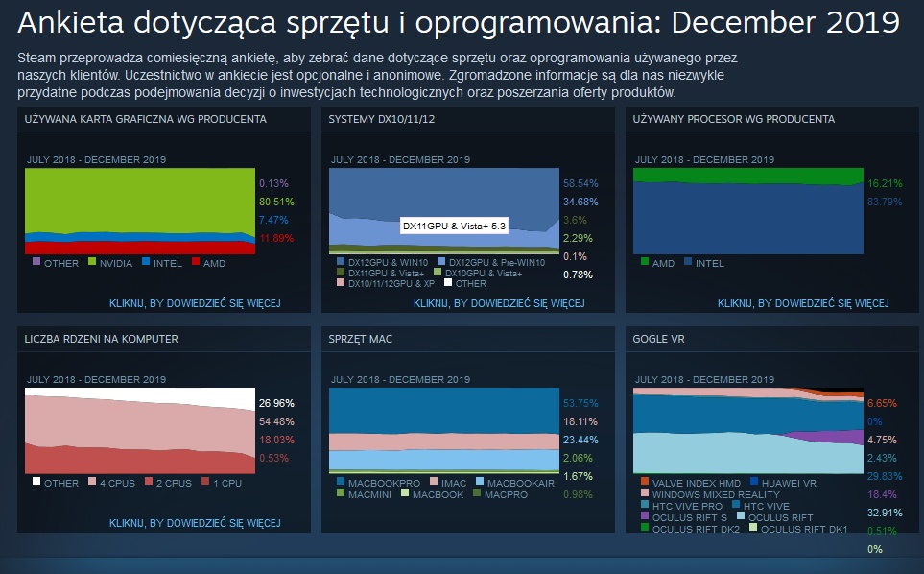The height and width of the screenshot is (574, 924).
Task: Click the 34.68% value in DX systems panel
Action: click(x=580, y=202)
